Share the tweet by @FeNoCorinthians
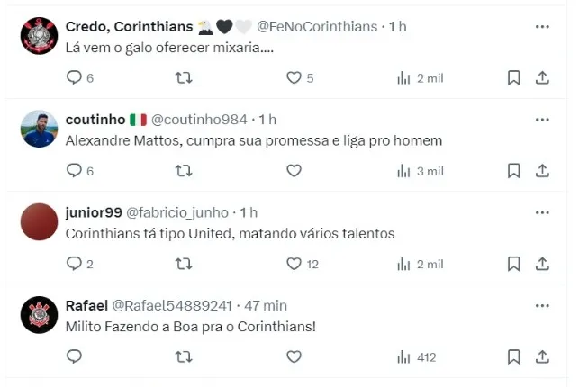588x387 pixels. 542,78
